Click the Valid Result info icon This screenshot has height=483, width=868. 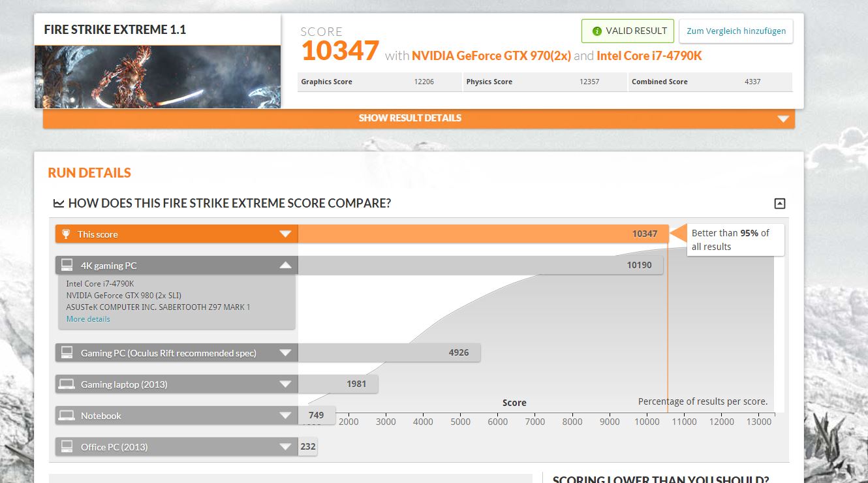click(597, 31)
